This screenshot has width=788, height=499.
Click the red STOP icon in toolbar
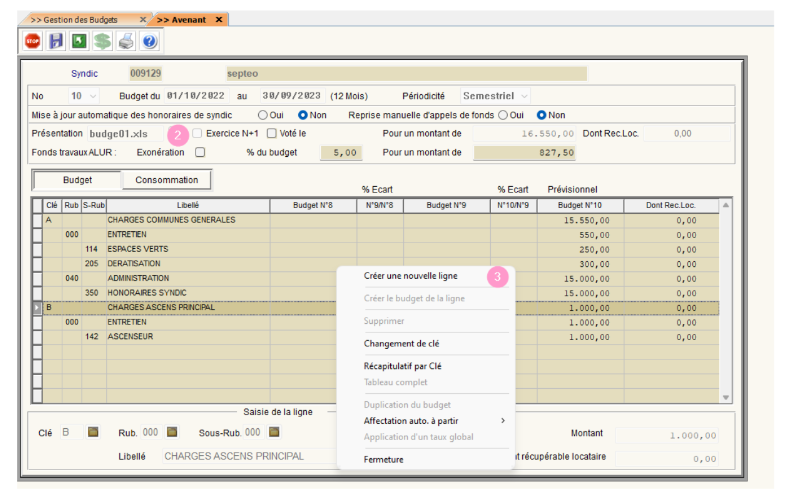tap(32, 41)
